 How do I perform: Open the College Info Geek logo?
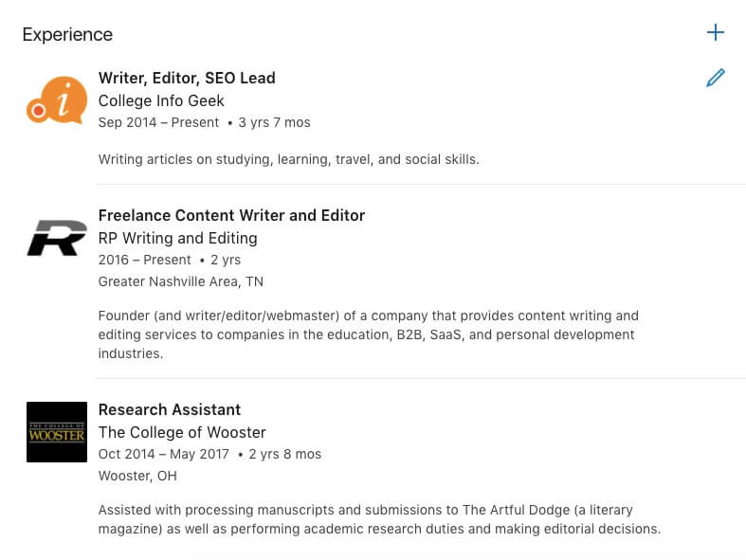57,99
